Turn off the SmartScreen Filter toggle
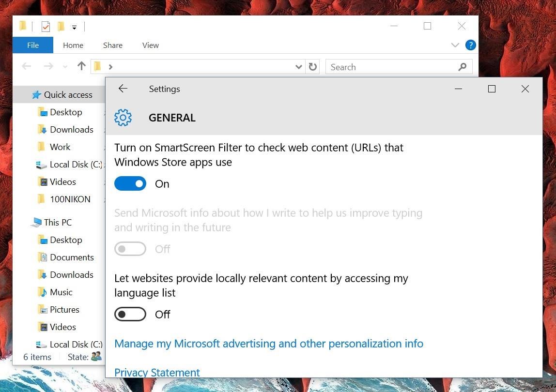The image size is (556, 392). coord(130,183)
